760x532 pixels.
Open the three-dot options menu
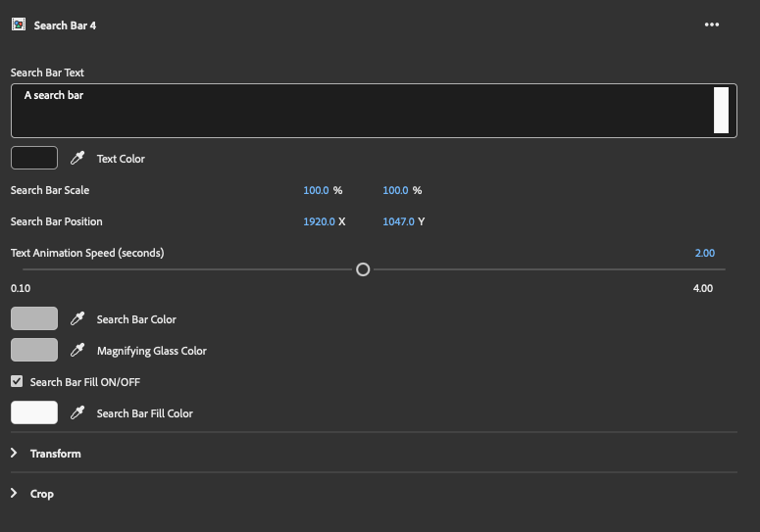point(712,25)
